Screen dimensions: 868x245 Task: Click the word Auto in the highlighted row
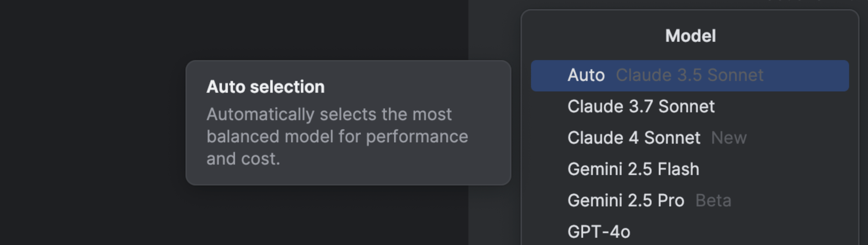(x=586, y=75)
